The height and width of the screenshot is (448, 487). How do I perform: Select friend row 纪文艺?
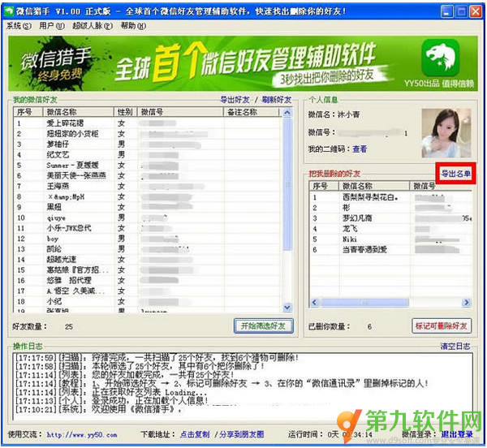(148, 155)
